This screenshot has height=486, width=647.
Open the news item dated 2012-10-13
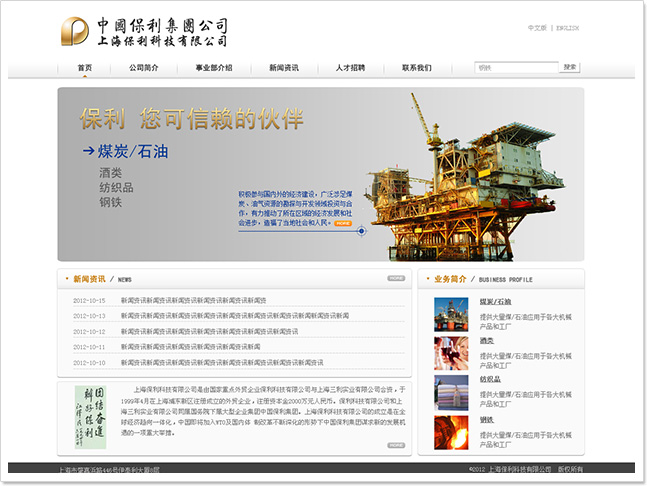tap(235, 316)
